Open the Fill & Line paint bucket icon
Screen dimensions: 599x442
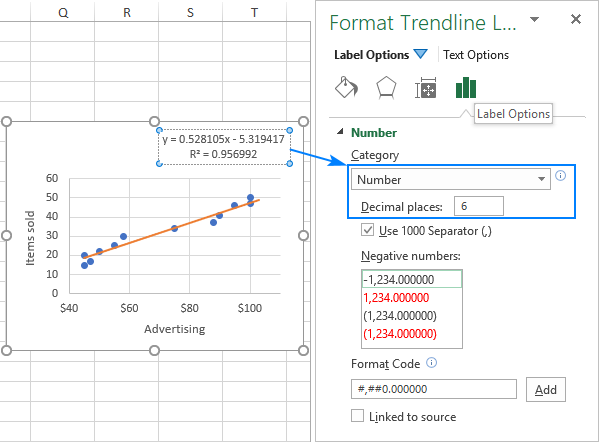346,87
